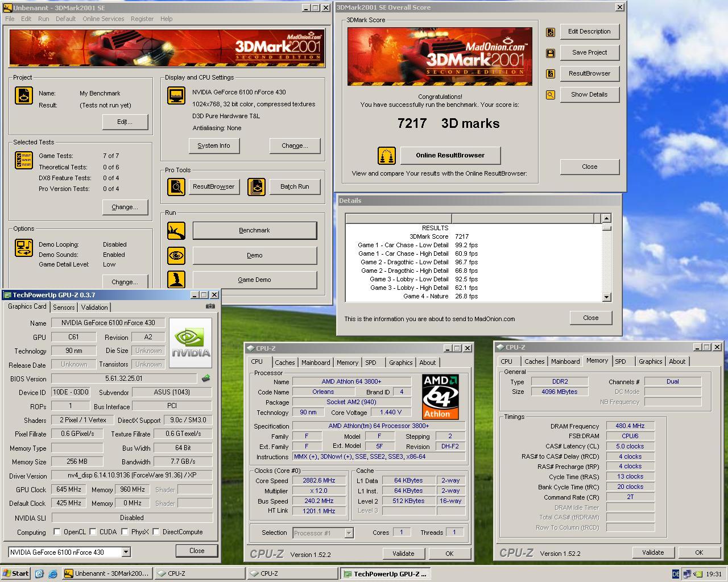
Task: Click OK in the right CPU-Z window
Action: (x=699, y=552)
